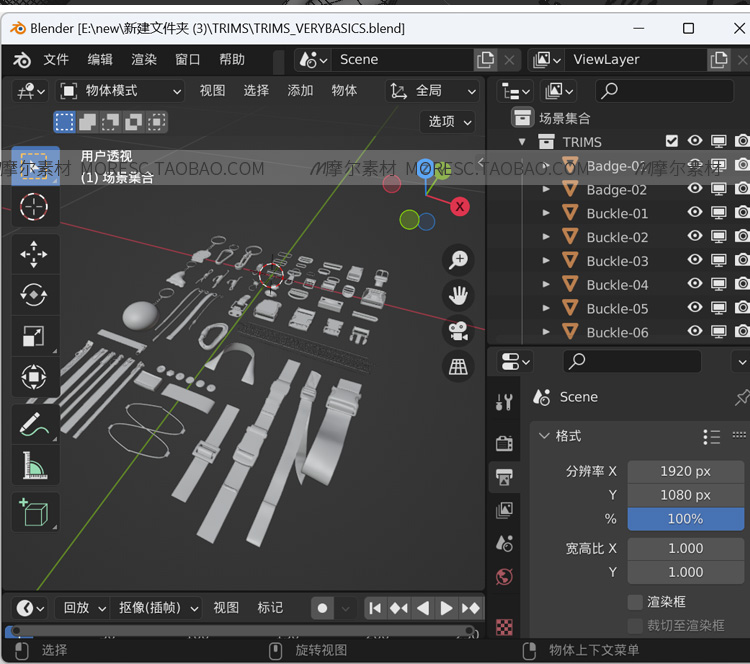
Task: Open the Tool properties tab
Action: click(504, 402)
